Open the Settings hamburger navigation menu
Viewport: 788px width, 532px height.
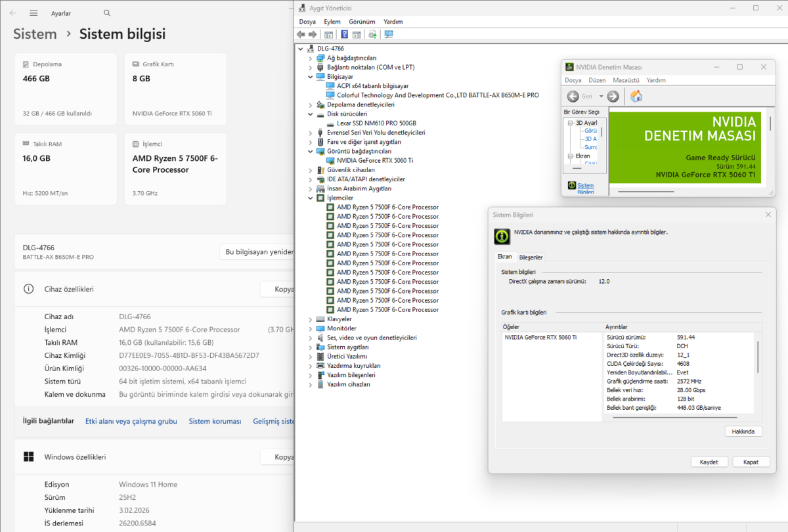[x=34, y=13]
